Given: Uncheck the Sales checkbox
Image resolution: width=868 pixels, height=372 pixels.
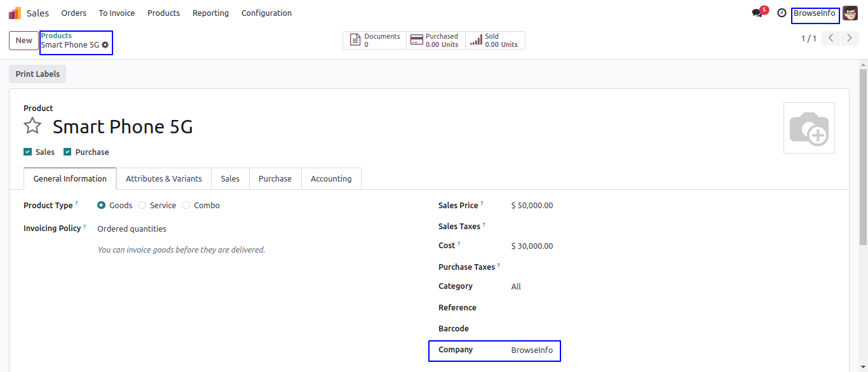Looking at the screenshot, I should click(x=27, y=152).
